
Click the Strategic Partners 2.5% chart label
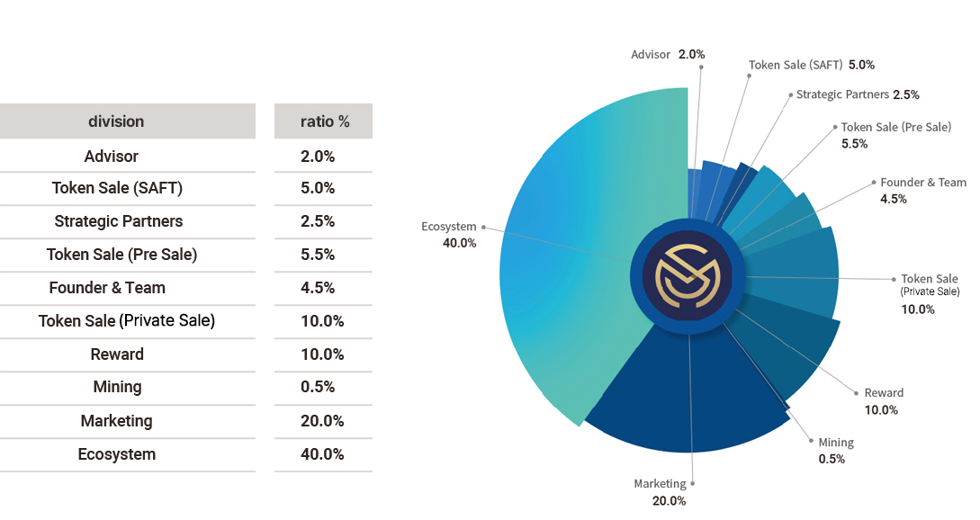click(x=858, y=94)
